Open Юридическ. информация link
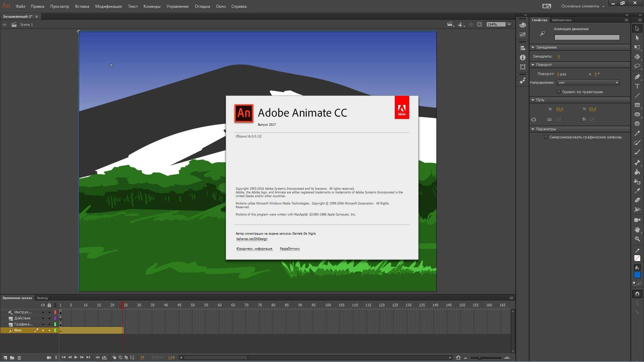Screen dimensions: 644x362 tap(254, 249)
